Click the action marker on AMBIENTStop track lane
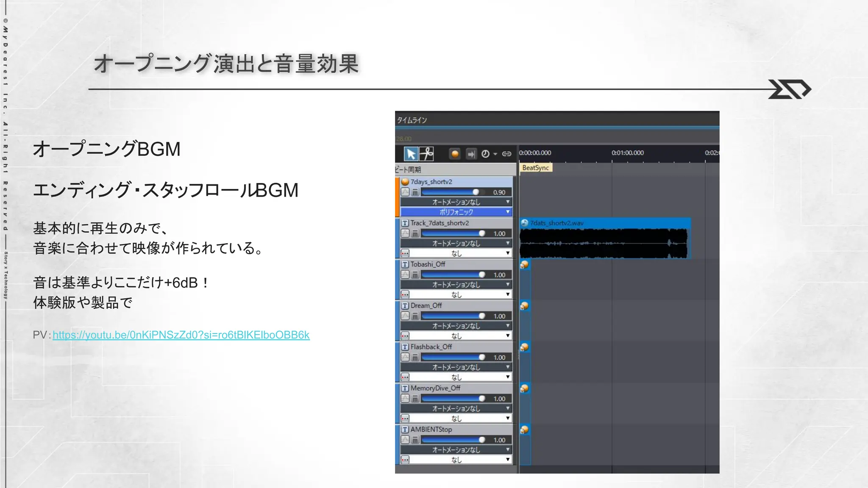The height and width of the screenshot is (488, 868). (x=525, y=430)
